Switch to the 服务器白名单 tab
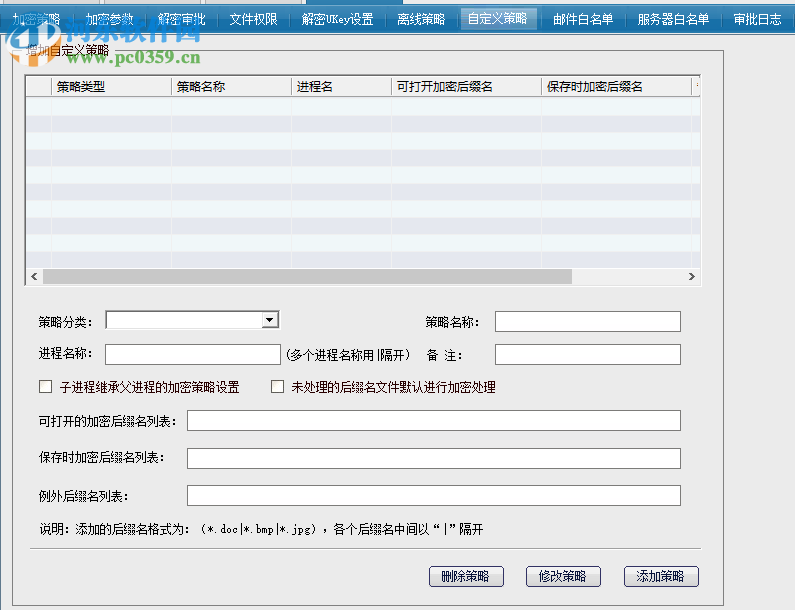 tap(673, 19)
